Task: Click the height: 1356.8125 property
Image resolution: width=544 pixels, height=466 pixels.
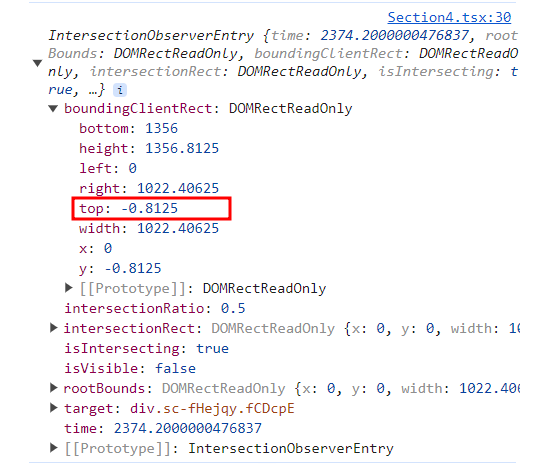Action: pyautogui.click(x=149, y=149)
